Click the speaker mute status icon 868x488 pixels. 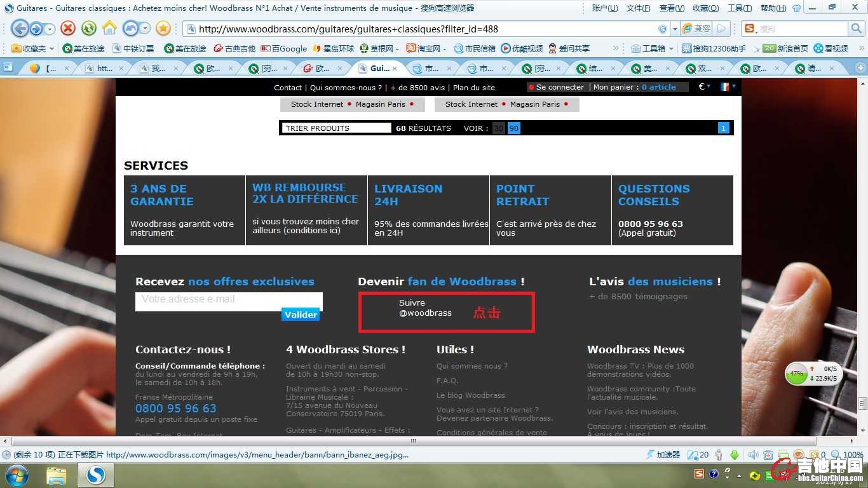click(x=752, y=454)
